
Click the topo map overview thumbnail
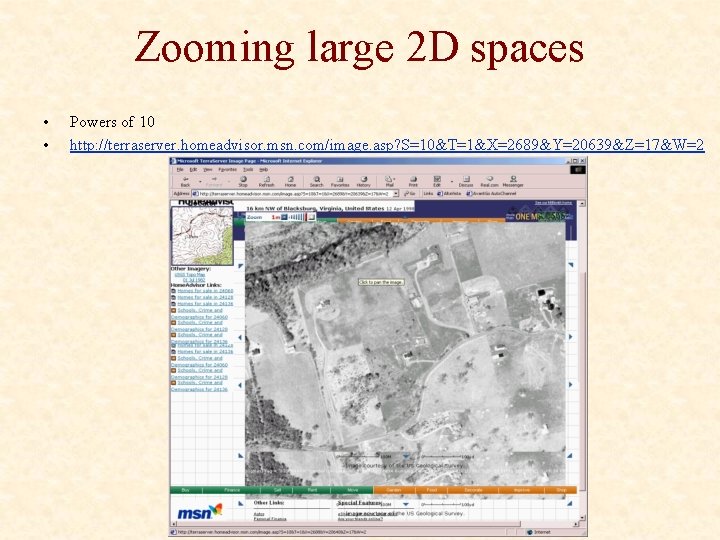pos(202,236)
